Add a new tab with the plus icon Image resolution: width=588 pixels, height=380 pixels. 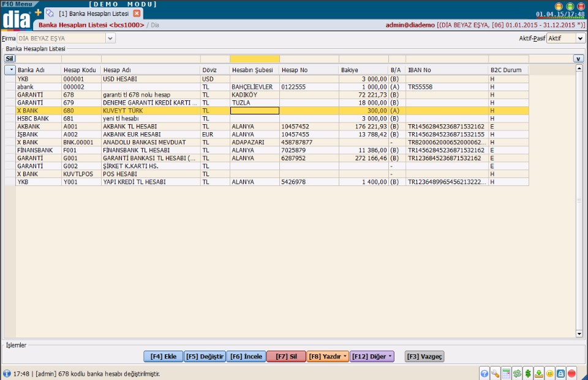pyautogui.click(x=38, y=12)
